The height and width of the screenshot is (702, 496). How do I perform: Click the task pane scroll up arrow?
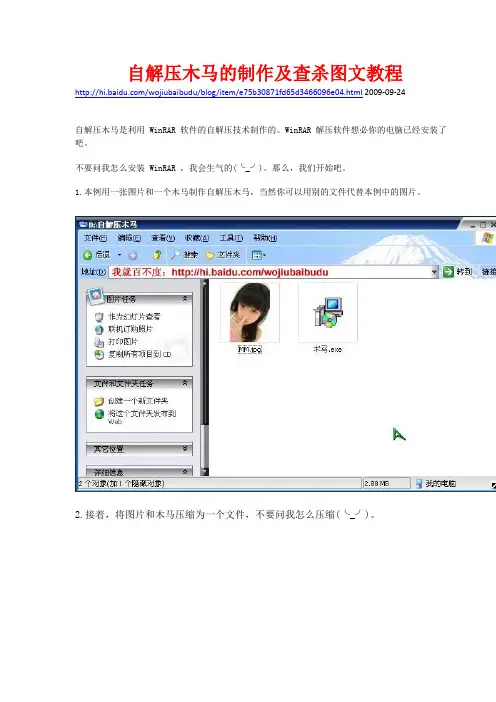point(205,284)
